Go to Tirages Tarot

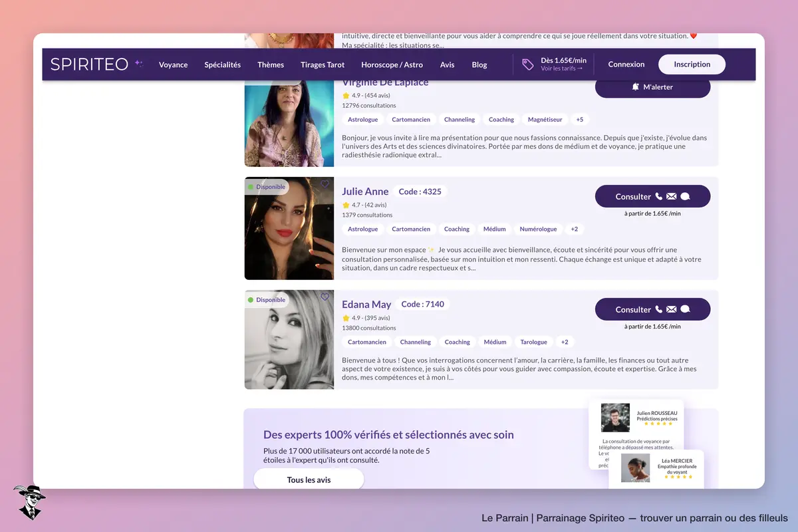323,65
